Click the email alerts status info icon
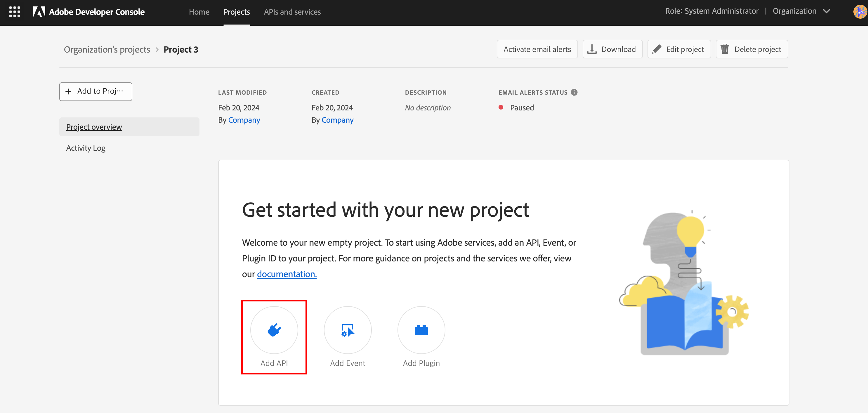The width and height of the screenshot is (868, 413). coord(574,92)
